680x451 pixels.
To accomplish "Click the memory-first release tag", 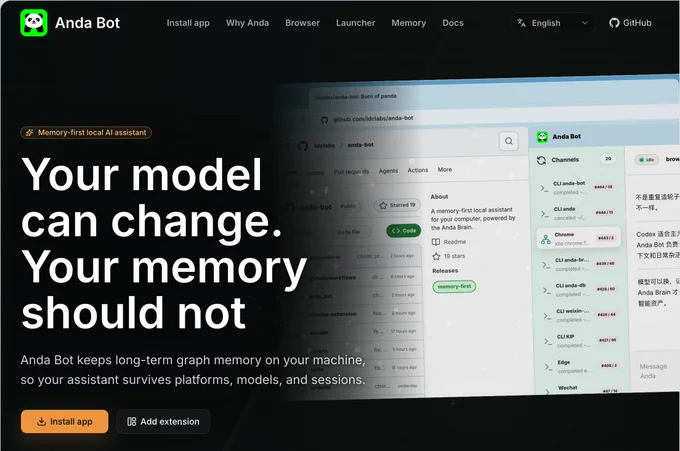I will [x=454, y=287].
